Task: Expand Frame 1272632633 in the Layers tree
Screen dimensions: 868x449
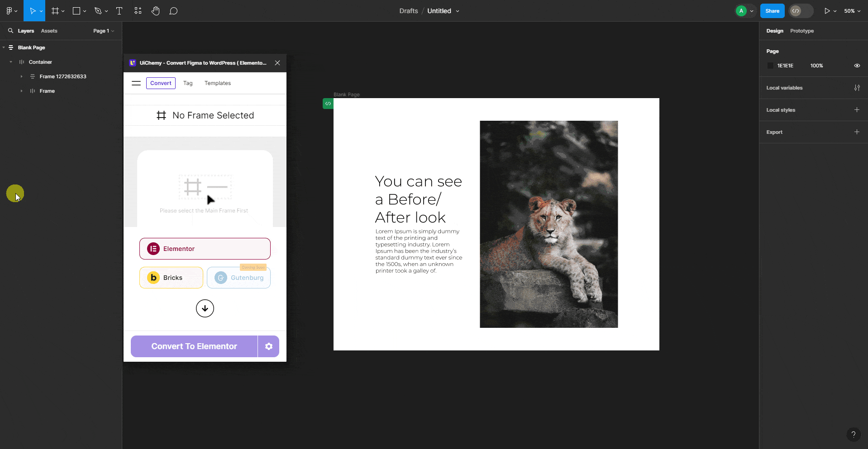Action: [x=22, y=76]
